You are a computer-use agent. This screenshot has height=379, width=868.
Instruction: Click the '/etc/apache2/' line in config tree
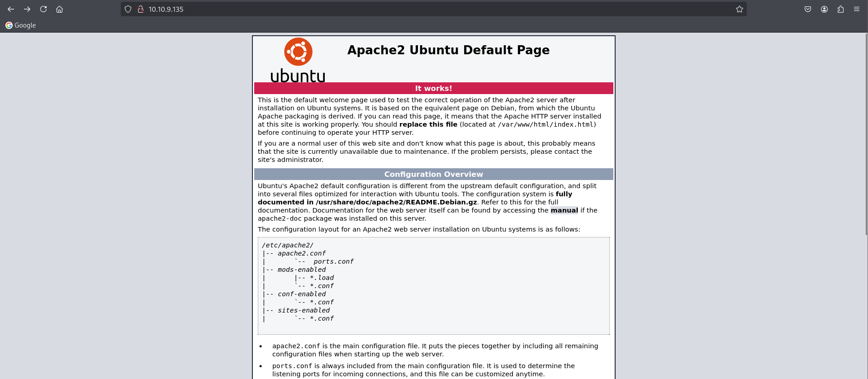pyautogui.click(x=288, y=245)
